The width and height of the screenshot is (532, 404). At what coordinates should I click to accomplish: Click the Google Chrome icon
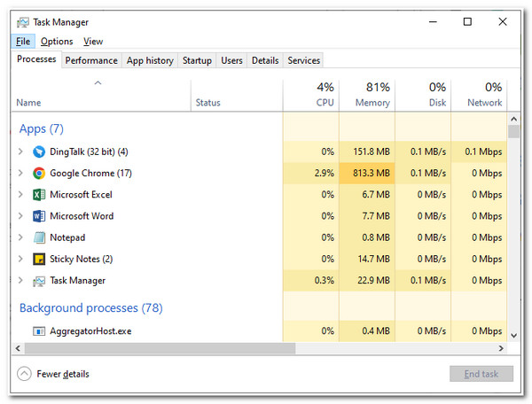pyautogui.click(x=39, y=173)
